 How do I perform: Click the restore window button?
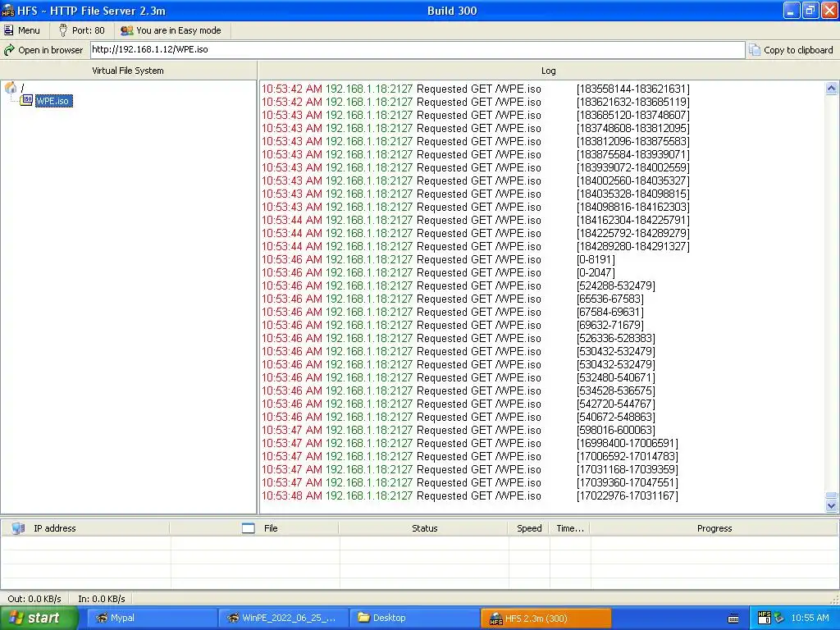[810, 10]
